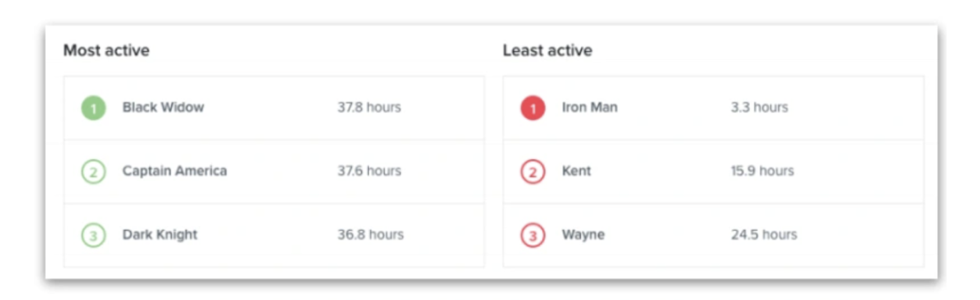This screenshot has width=980, height=300.
Task: Select the Wayne name
Action: [x=583, y=234]
